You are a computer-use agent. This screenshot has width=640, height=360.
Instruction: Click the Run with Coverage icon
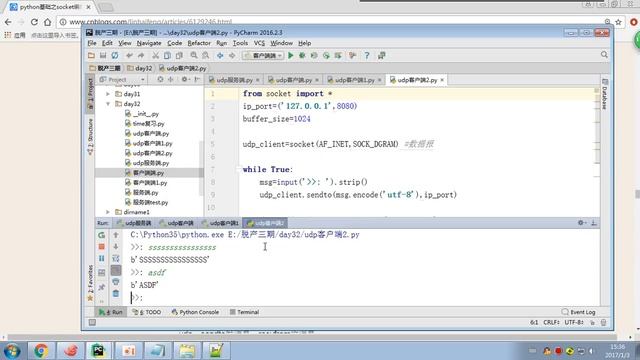point(314,56)
